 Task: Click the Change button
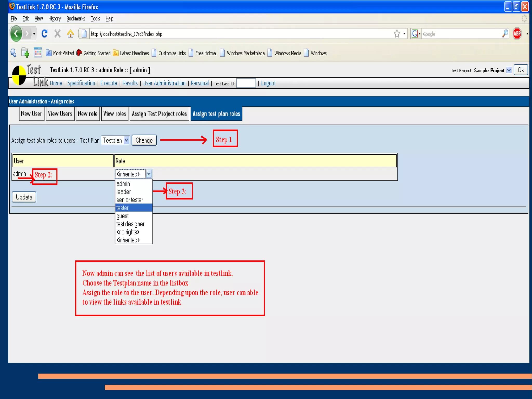click(x=144, y=140)
